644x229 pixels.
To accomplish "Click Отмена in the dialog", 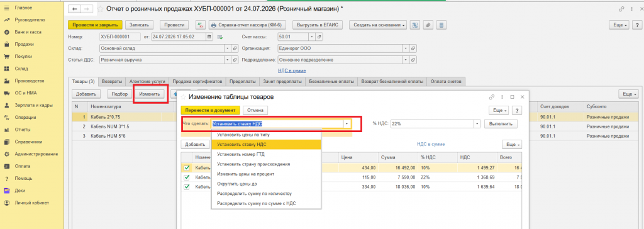I will (x=255, y=110).
